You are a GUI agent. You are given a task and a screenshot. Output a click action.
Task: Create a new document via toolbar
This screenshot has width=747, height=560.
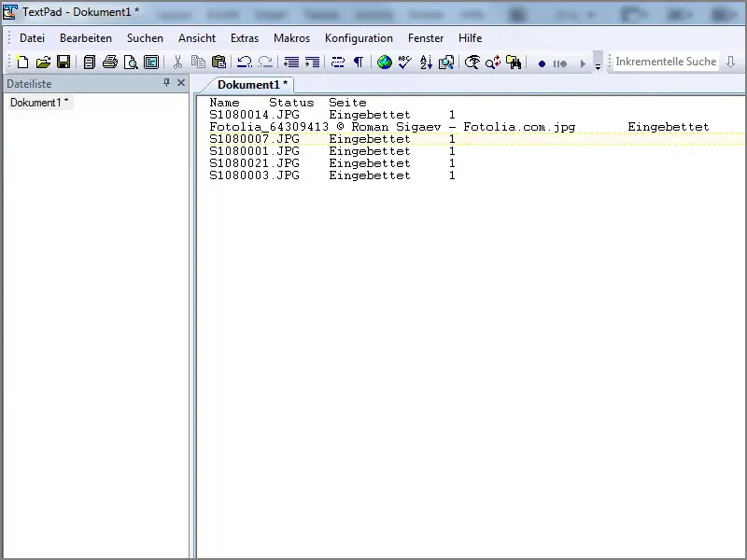coord(22,63)
